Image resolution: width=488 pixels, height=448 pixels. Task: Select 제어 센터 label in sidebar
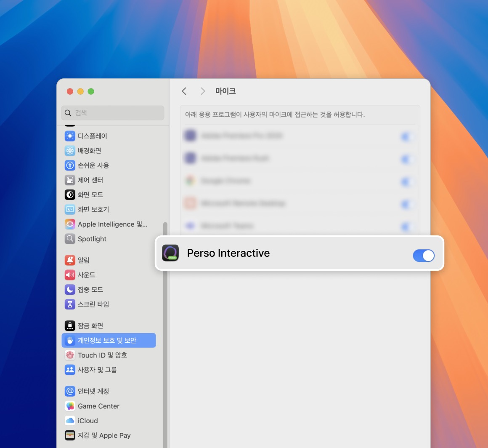pos(90,180)
